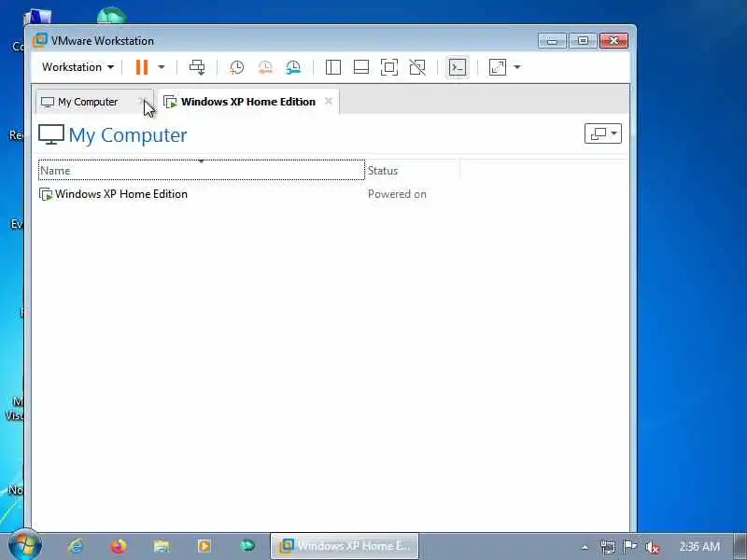747x560 pixels.
Task: Close the VMware Workstation window
Action: point(613,41)
